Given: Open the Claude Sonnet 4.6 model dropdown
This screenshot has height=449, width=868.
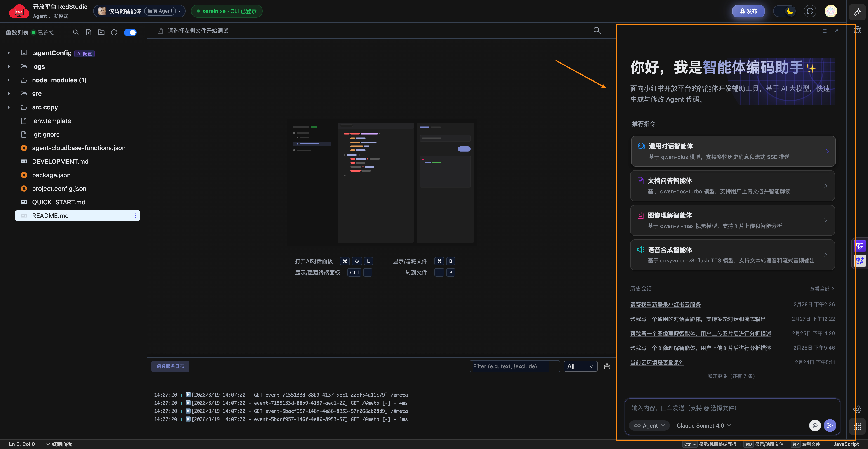Looking at the screenshot, I should coord(704,426).
